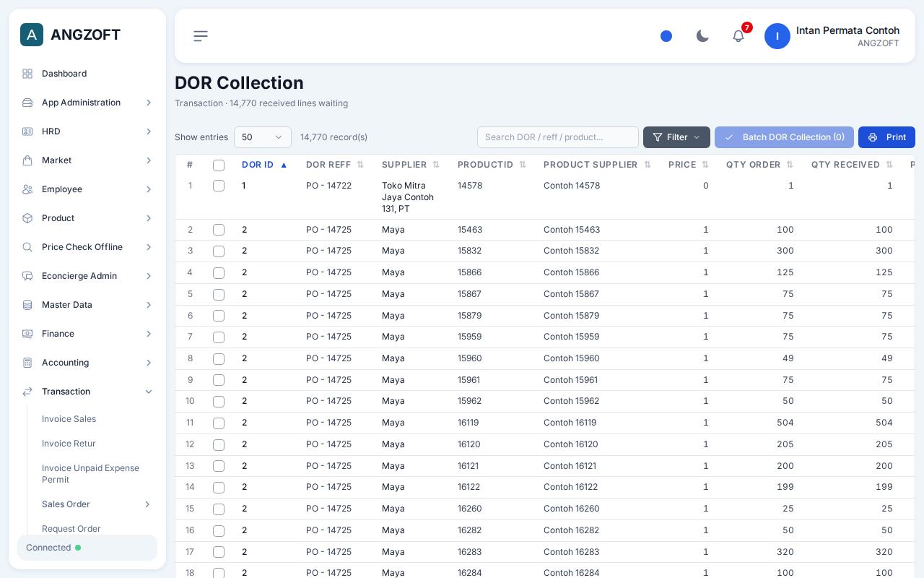The image size is (924, 578).
Task: Click the ANGZOFT logo icon
Action: tap(32, 35)
